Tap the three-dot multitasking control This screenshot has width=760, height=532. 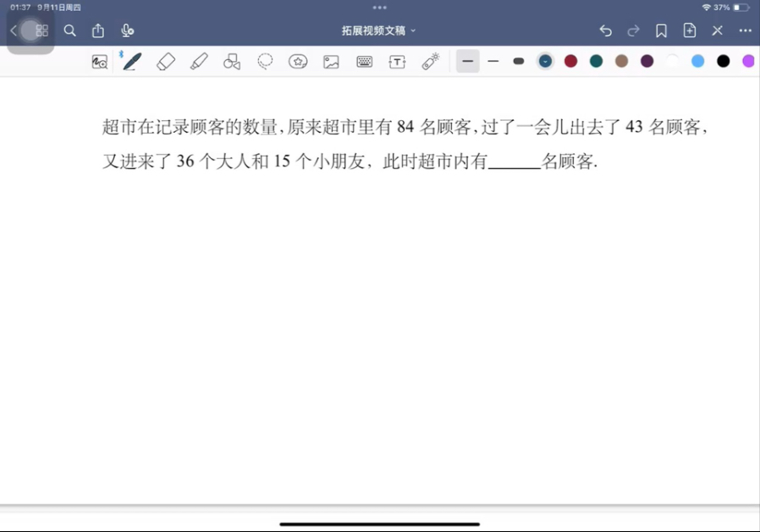click(x=379, y=8)
